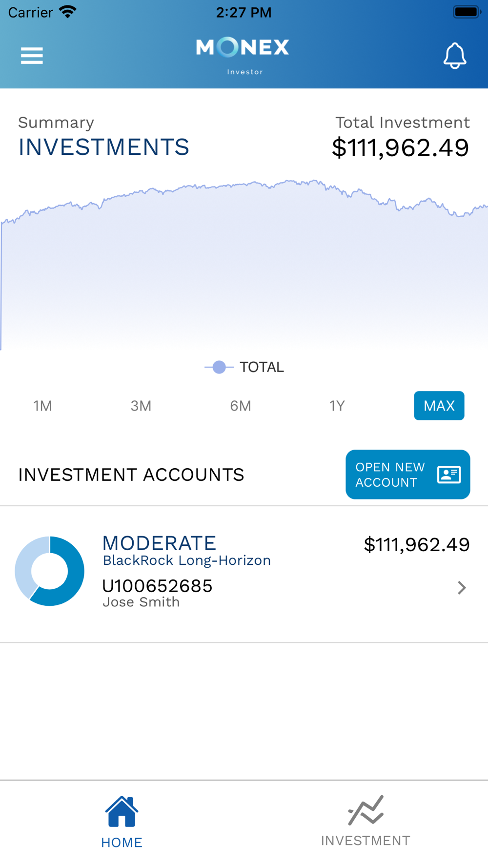The image size is (488, 868).
Task: Click the Monex Investor logo
Action: pyautogui.click(x=243, y=56)
